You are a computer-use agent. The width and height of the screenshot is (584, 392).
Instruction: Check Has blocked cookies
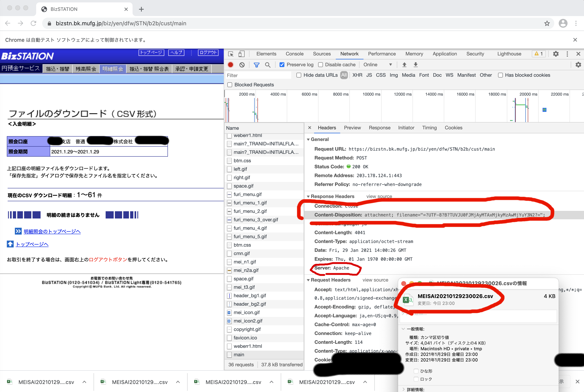tap(500, 75)
